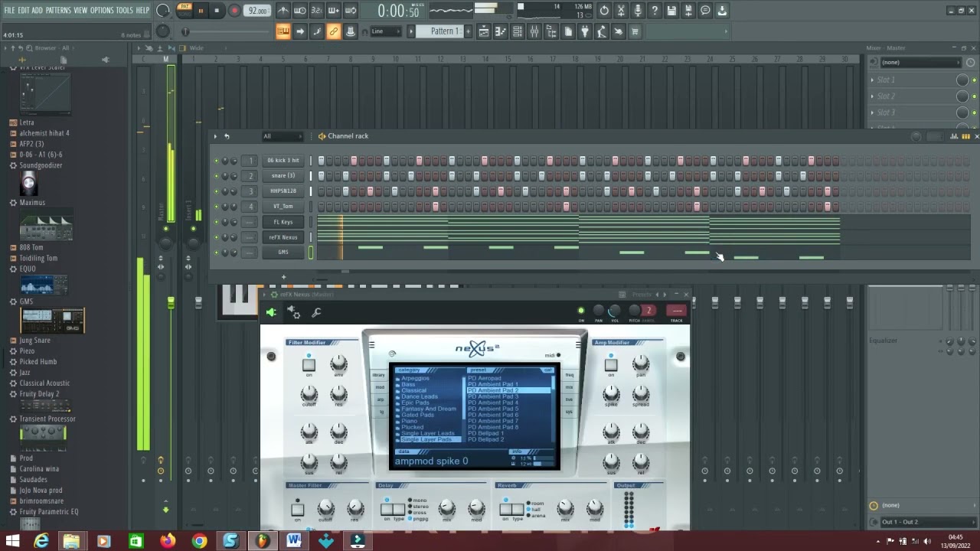Toggle the Nexus Filter Modifier on button
Screen dimensions: 980x551
click(309, 365)
